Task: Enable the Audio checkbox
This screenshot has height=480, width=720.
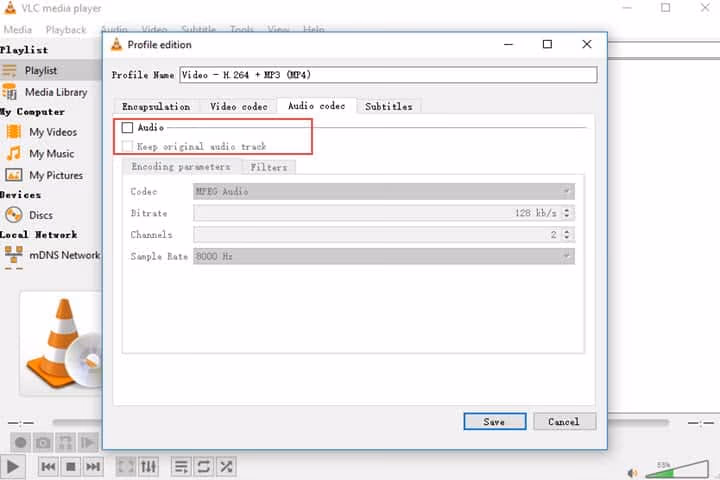Action: pyautogui.click(x=127, y=128)
